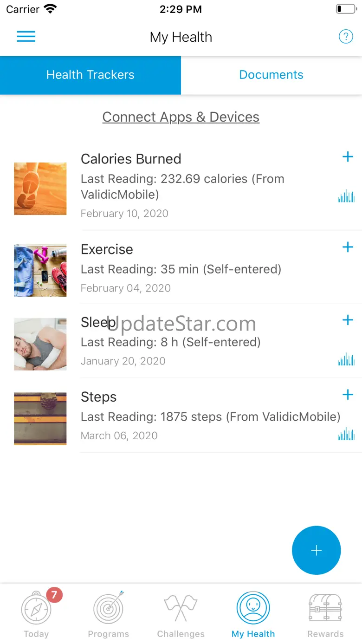The image size is (362, 644).
Task: Open the Rewards treasure chest tab
Action: [x=326, y=614]
